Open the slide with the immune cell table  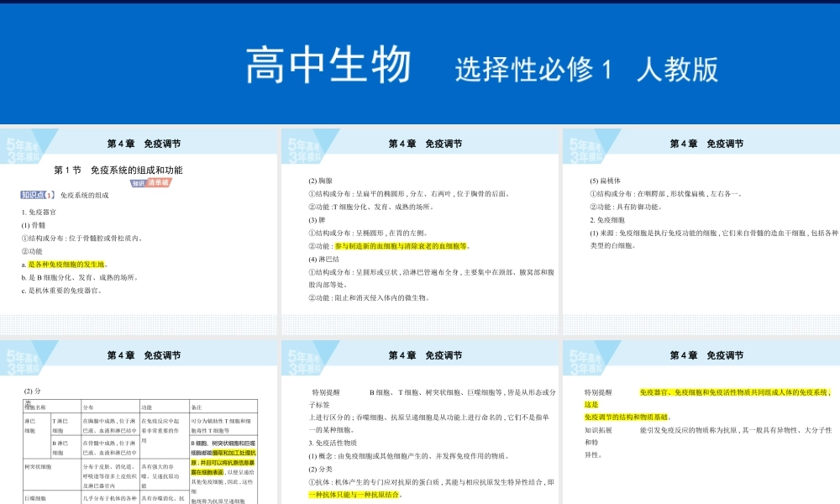[x=139, y=422]
